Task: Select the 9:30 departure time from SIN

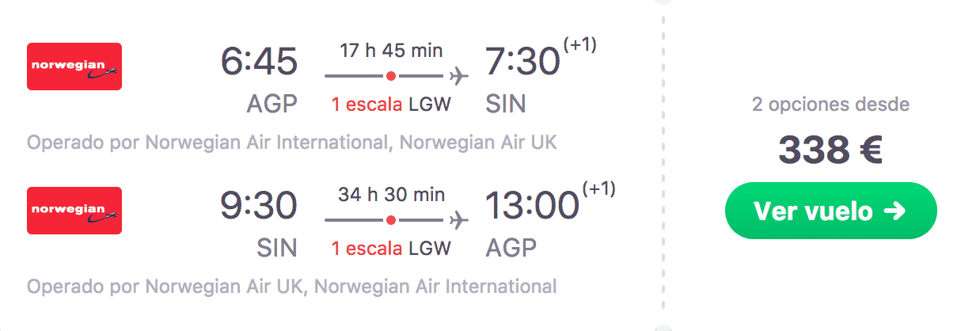Action: (x=259, y=205)
